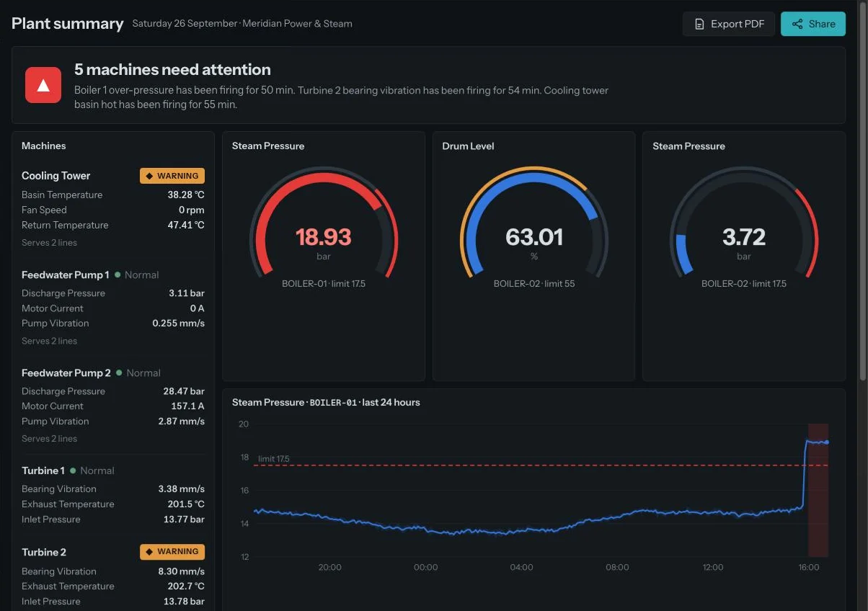Image resolution: width=868 pixels, height=611 pixels.
Task: Select the Turbine 1 machine heading
Action: coord(43,470)
